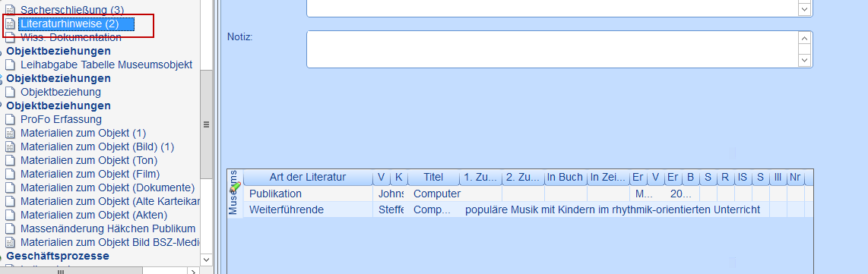868x274 pixels.
Task: Click the green pencil edit icon above Museums
Action: click(x=235, y=186)
